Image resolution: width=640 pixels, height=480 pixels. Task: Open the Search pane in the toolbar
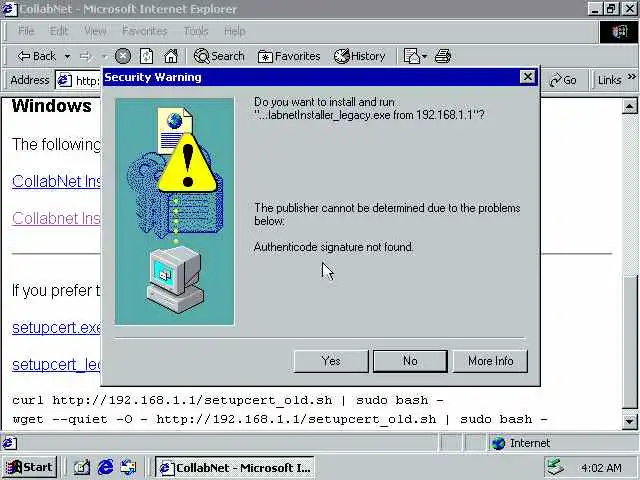tap(219, 56)
